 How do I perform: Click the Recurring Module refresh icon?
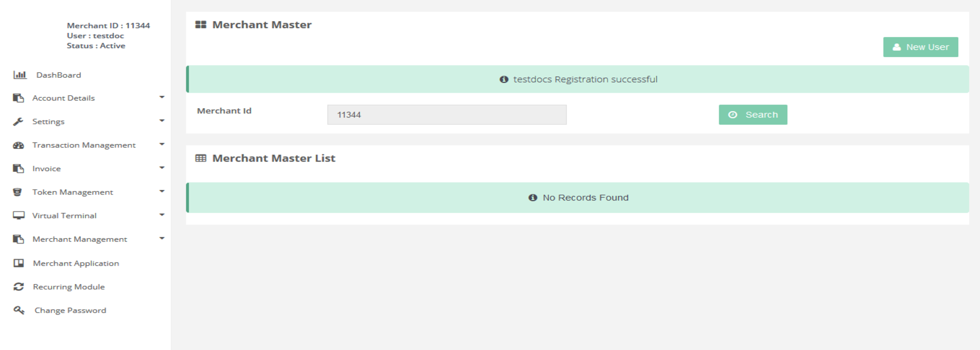pos(19,287)
